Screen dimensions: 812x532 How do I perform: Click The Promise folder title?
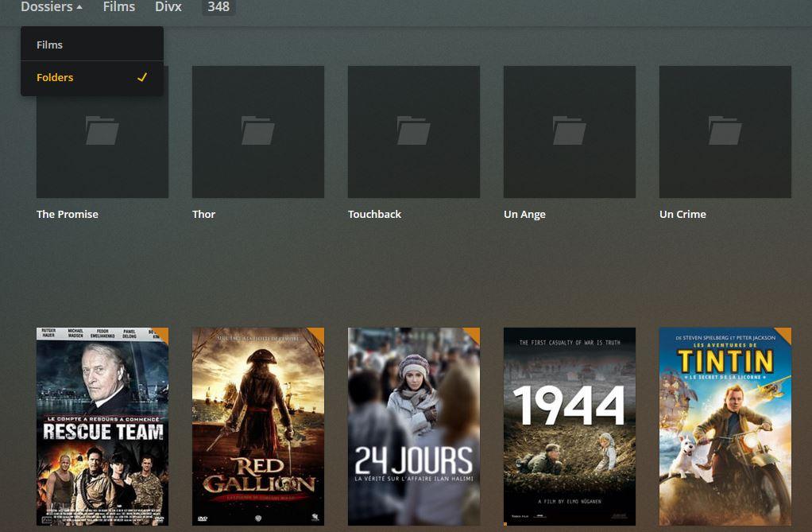coord(68,214)
